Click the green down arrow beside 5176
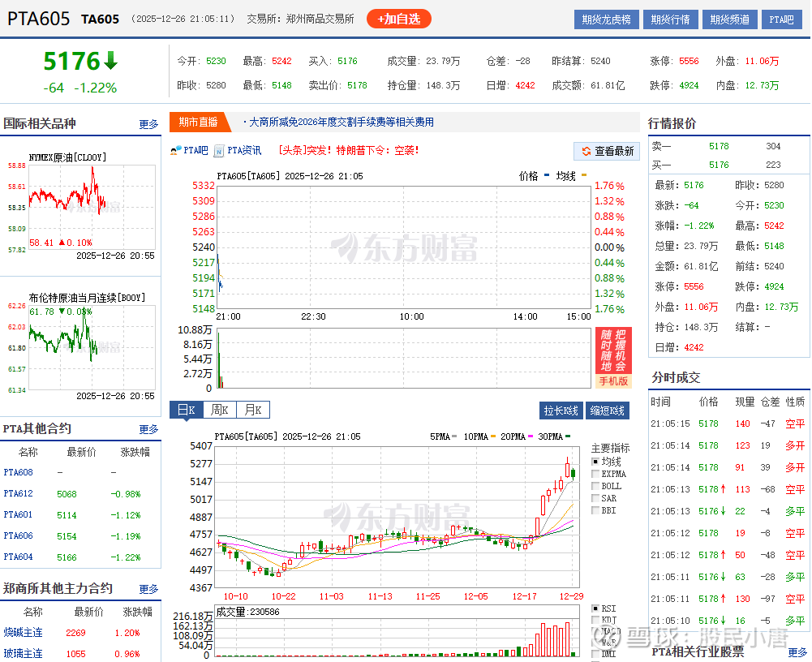The width and height of the screenshot is (812, 662). [x=111, y=61]
